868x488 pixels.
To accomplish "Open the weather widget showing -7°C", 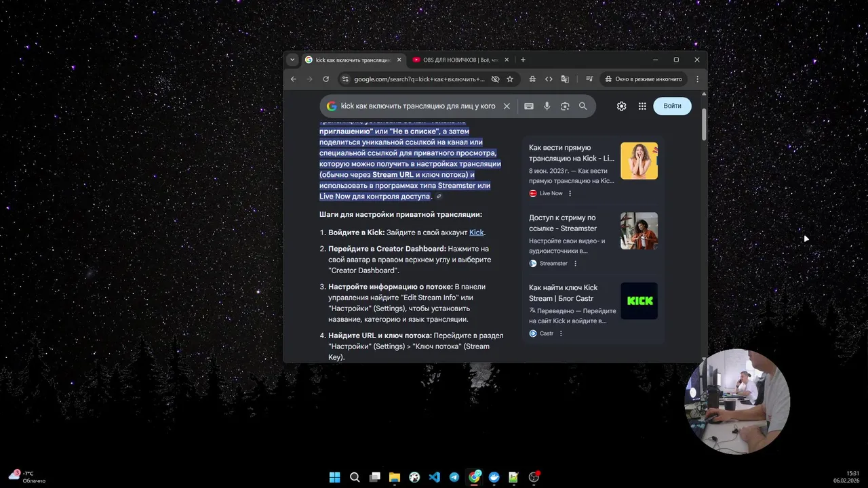I will [x=27, y=477].
